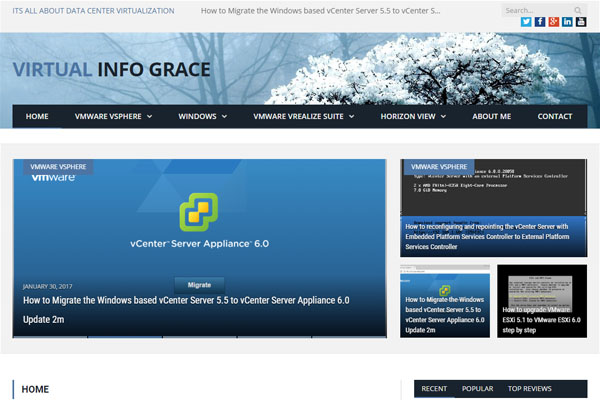Select the second slide progress marker
This screenshot has height=400, width=600.
point(125,337)
